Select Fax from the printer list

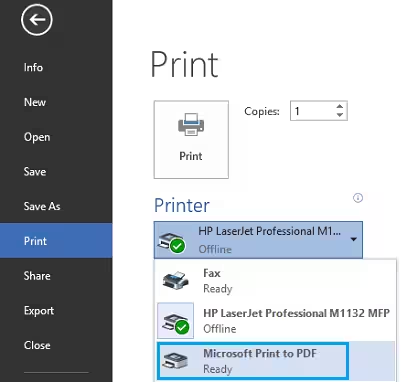[x=276, y=280]
